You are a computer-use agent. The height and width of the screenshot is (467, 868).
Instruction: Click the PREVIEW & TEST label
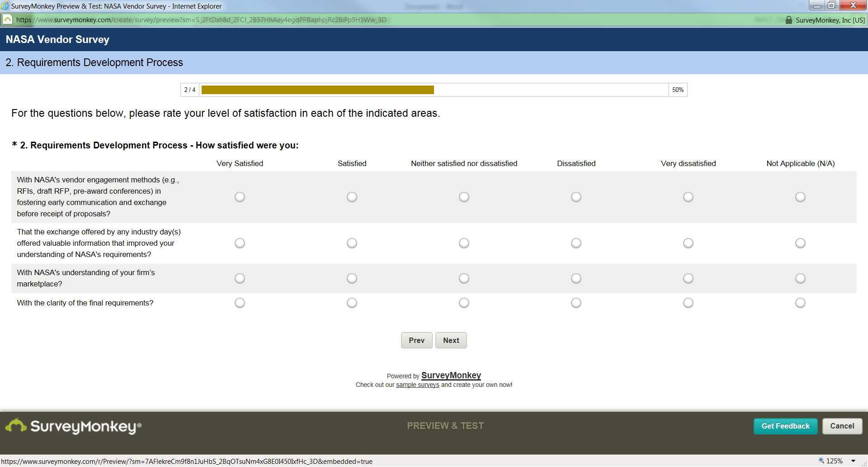[445, 426]
